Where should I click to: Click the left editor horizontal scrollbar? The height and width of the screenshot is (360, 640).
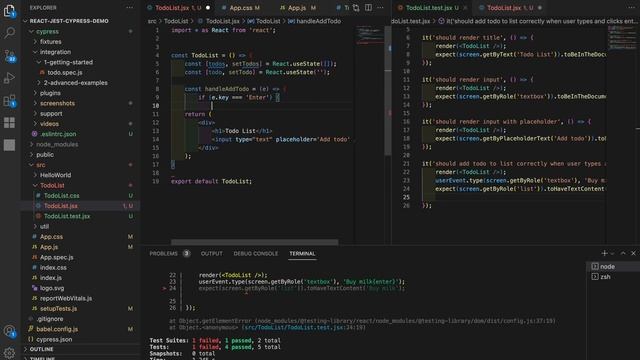point(254,242)
